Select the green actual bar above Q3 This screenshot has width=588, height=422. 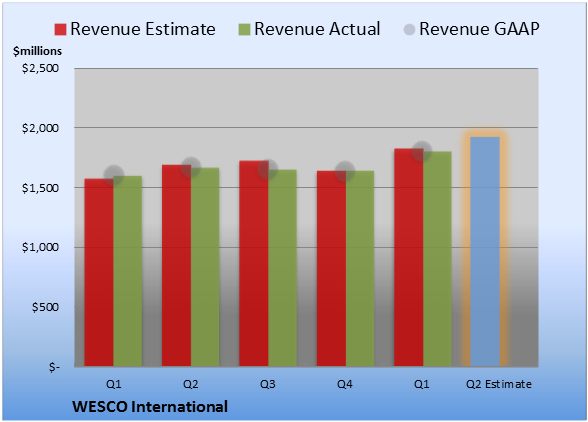[x=282, y=268]
